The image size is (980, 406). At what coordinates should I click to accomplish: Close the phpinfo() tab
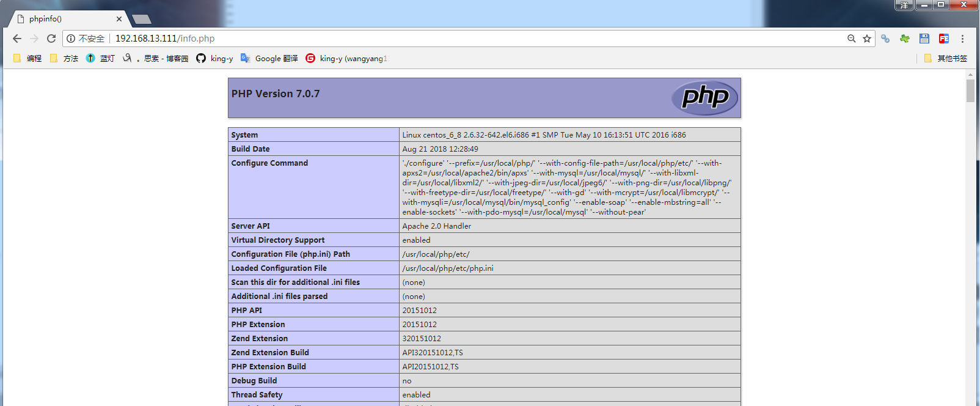tap(119, 19)
